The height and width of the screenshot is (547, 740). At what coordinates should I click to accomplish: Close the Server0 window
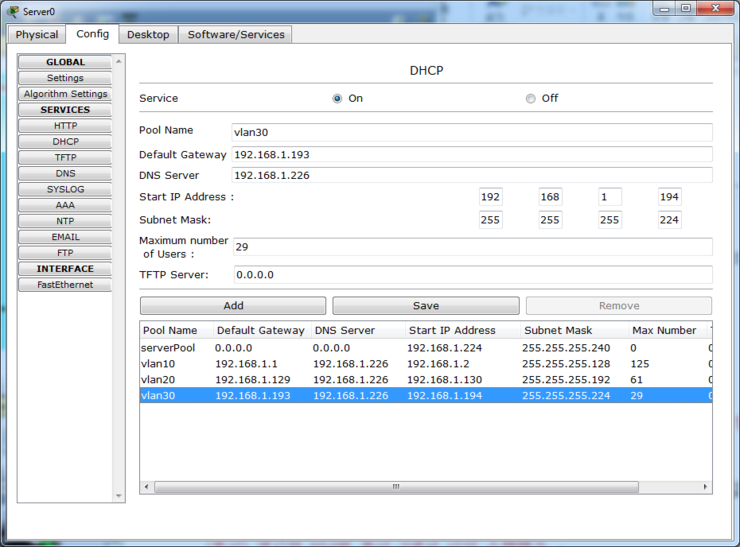(715, 8)
